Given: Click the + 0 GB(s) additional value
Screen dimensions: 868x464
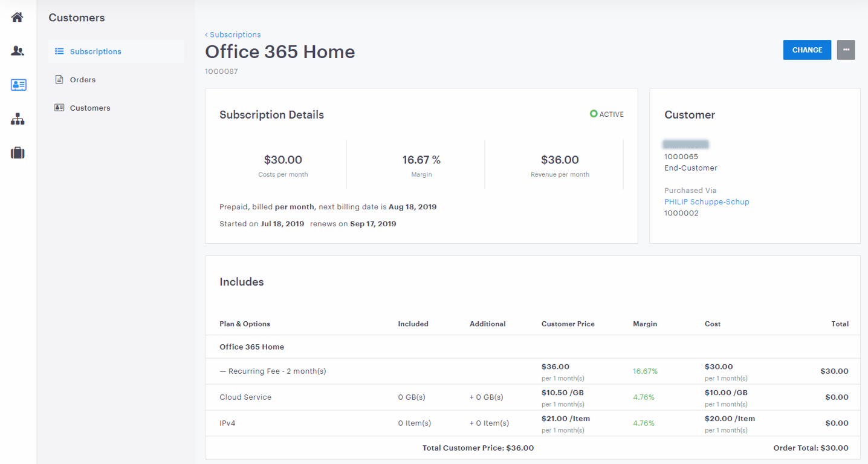Looking at the screenshot, I should (x=486, y=397).
